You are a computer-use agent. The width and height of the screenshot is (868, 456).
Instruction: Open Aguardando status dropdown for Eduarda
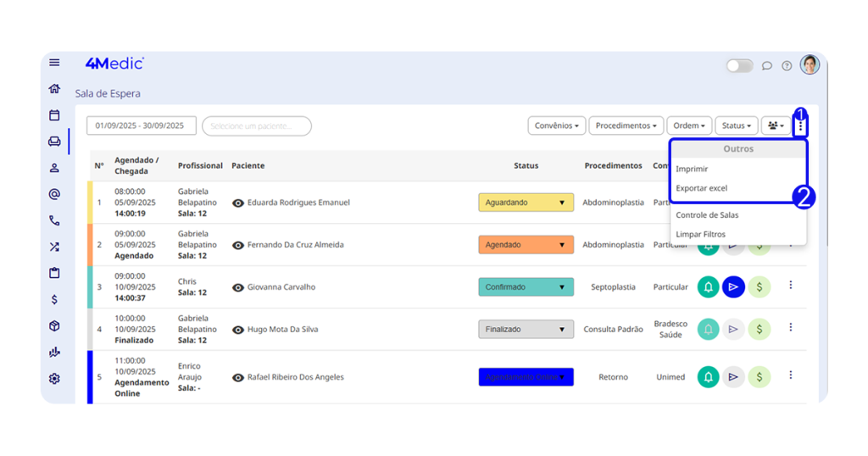pyautogui.click(x=526, y=203)
